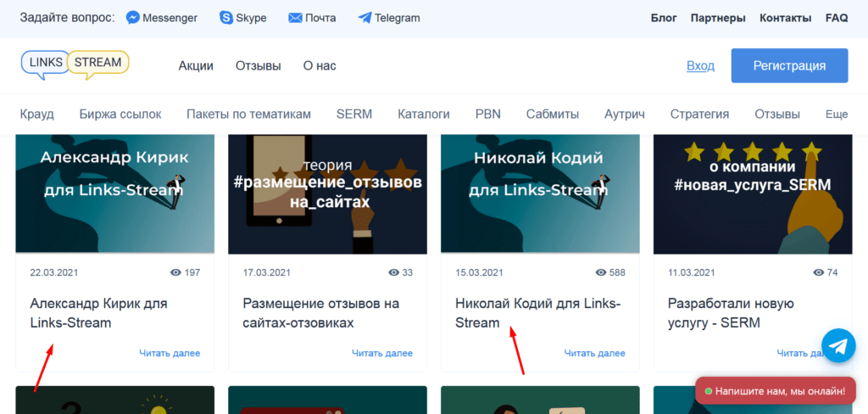This screenshot has width=868, height=414.
Task: Open the Блог link
Action: point(664,18)
